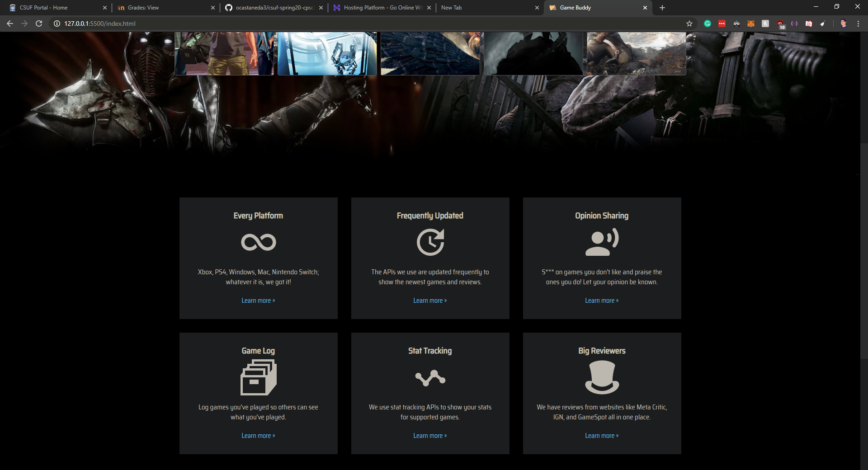The height and width of the screenshot is (470, 868).
Task: Open a new browser tab with plus button
Action: click(662, 8)
